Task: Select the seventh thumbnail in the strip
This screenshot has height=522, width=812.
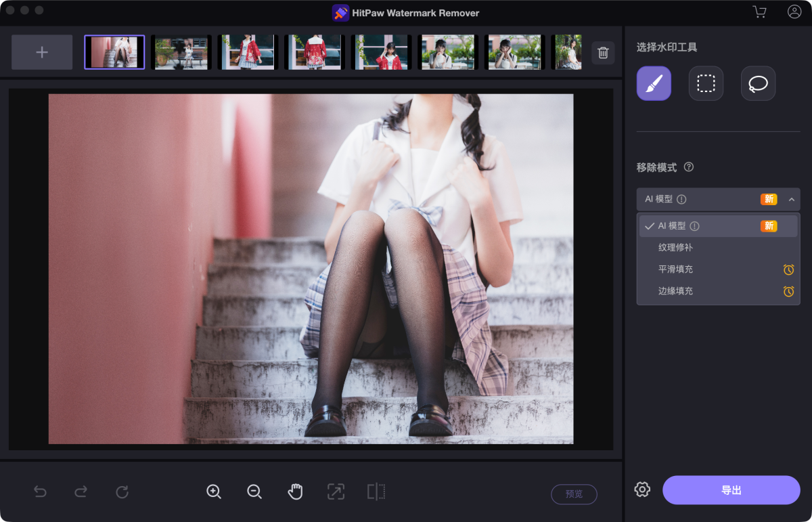Action: pyautogui.click(x=514, y=52)
